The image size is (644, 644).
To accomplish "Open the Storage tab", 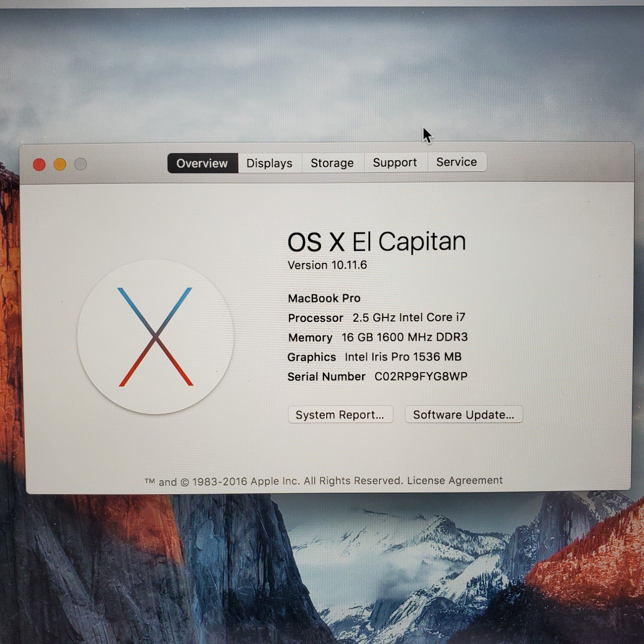I will coord(332,163).
